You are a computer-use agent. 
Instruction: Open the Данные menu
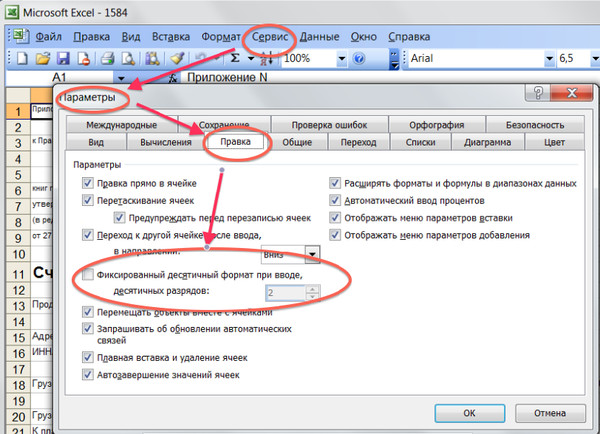319,37
